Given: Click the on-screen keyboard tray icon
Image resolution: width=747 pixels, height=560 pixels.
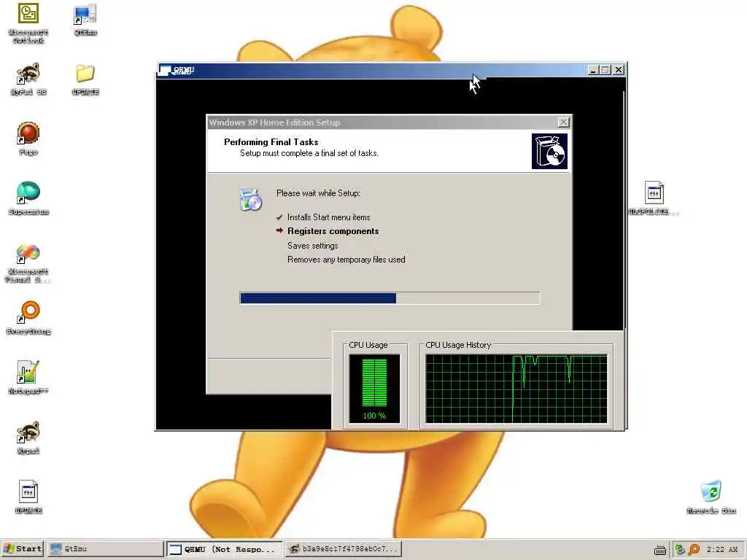Looking at the screenshot, I should click(659, 550).
